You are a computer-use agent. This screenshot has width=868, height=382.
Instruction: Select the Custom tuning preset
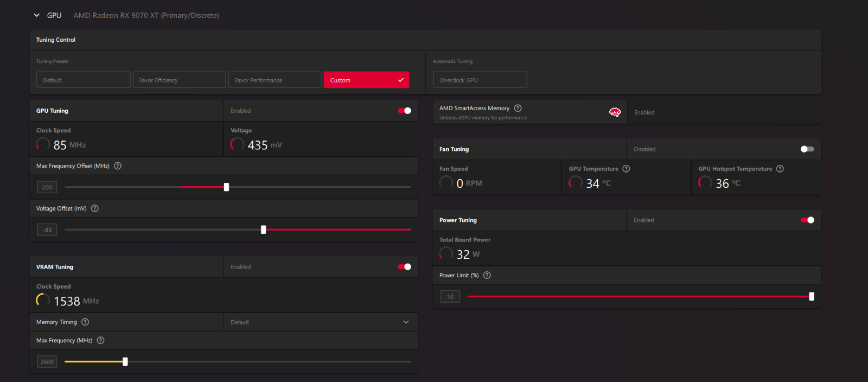coord(366,80)
